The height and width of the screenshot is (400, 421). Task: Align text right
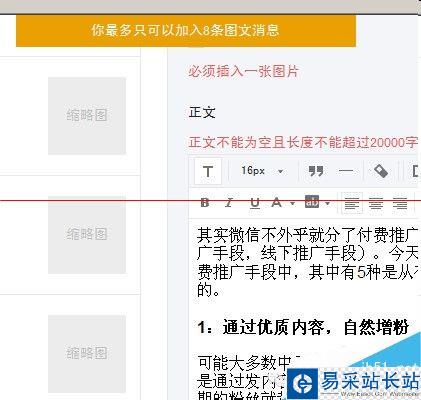400,203
